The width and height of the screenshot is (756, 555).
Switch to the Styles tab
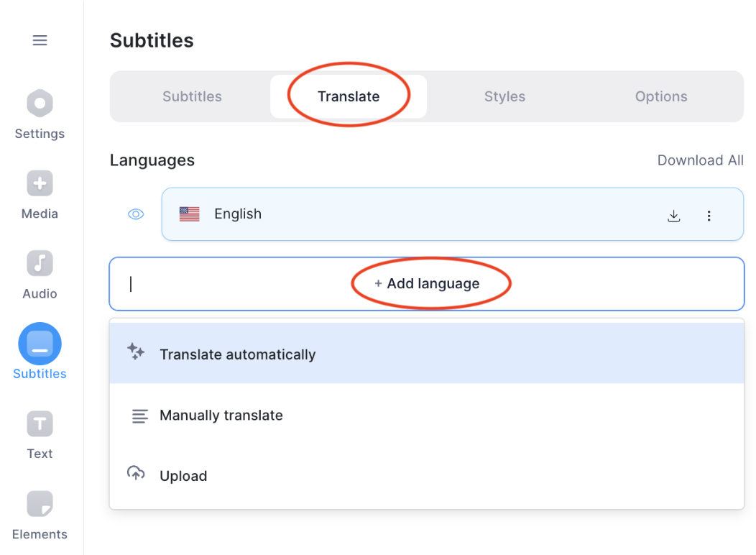pyautogui.click(x=504, y=96)
